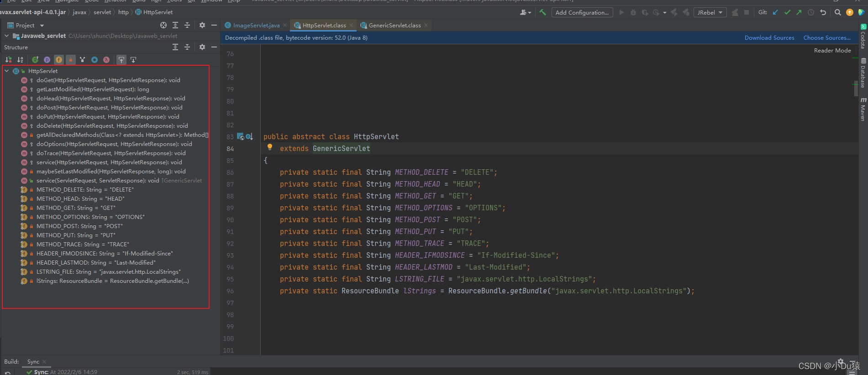Select javax in breadcrumb path

point(79,12)
